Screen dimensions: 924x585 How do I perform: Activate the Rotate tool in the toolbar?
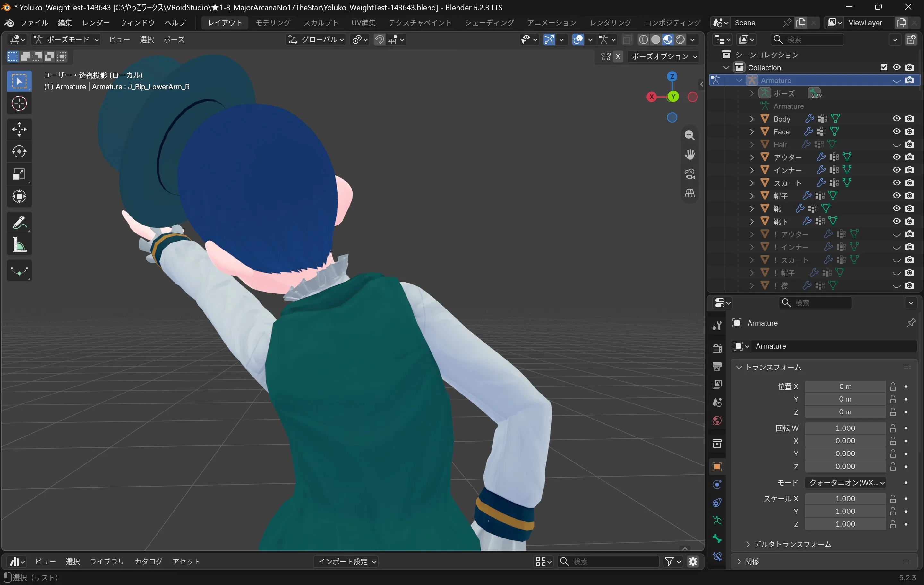[19, 151]
